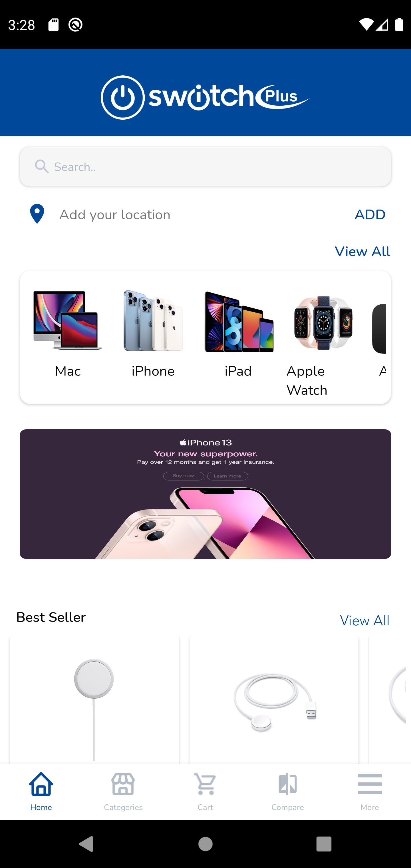Image resolution: width=411 pixels, height=868 pixels.
Task: Open the shopping Cart
Action: pyautogui.click(x=205, y=792)
